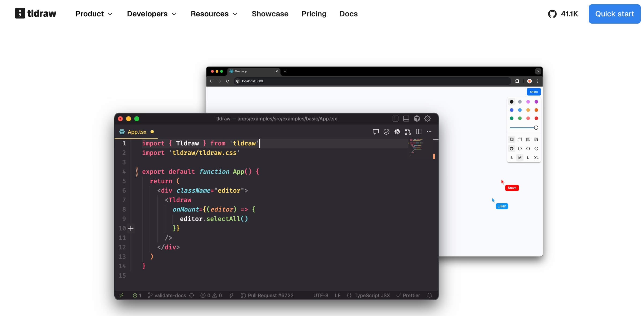644x316 pixels.
Task: Click the tldraw logo
Action: pos(36,13)
